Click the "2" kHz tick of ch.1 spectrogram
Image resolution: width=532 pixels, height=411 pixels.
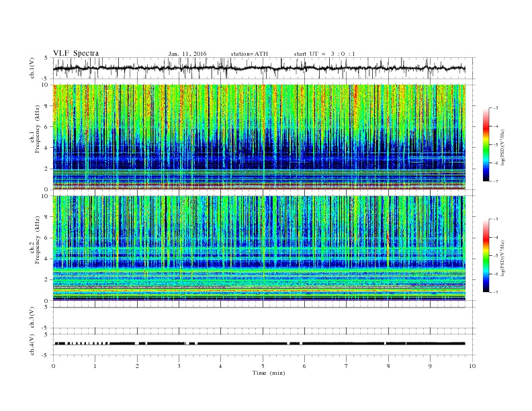(48, 169)
